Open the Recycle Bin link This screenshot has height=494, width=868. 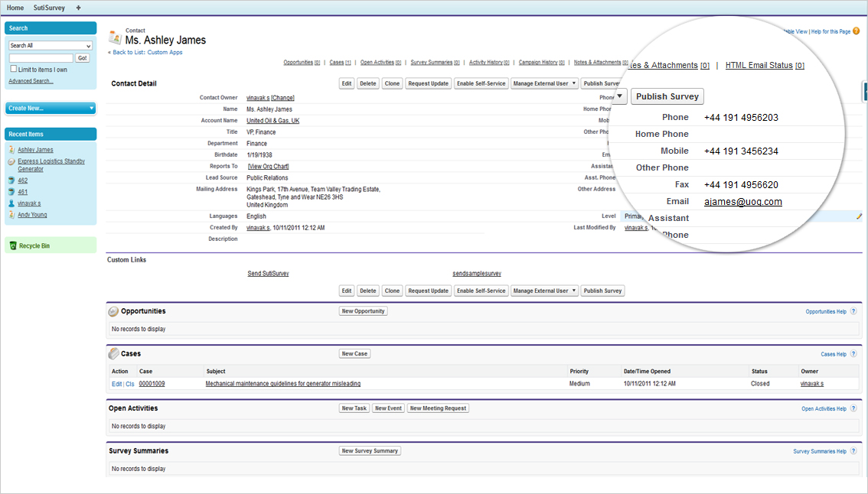34,246
